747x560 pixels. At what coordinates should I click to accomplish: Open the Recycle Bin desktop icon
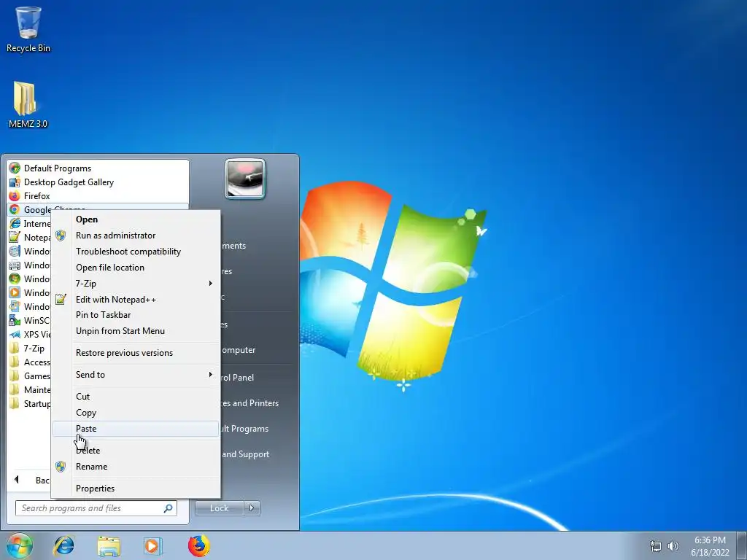(x=28, y=29)
